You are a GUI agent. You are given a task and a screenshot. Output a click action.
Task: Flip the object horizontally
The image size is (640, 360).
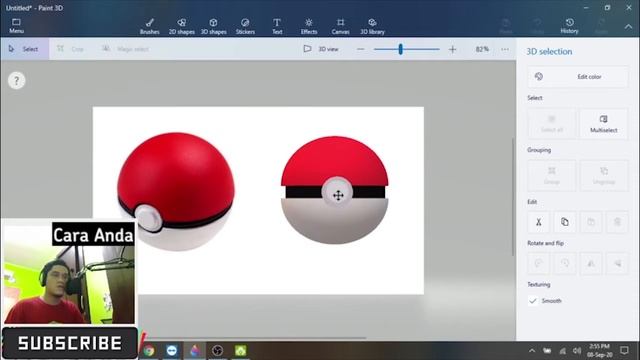coord(591,263)
